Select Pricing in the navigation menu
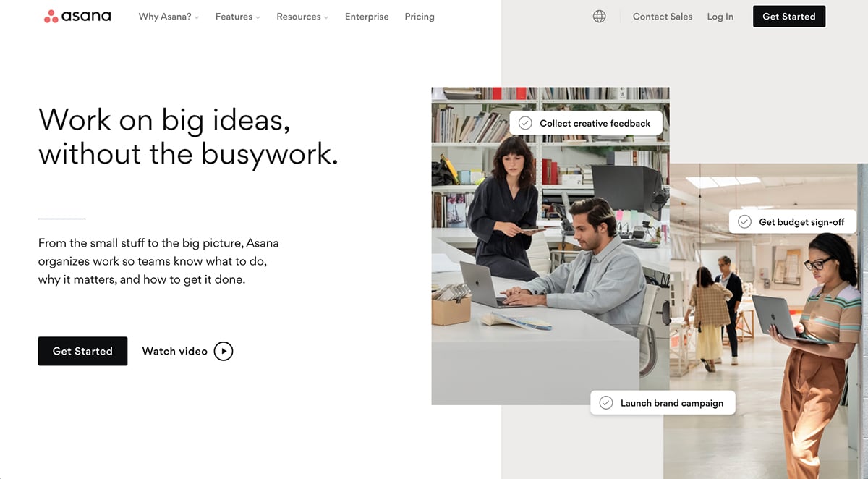Viewport: 868px width, 479px height. pyautogui.click(x=420, y=16)
